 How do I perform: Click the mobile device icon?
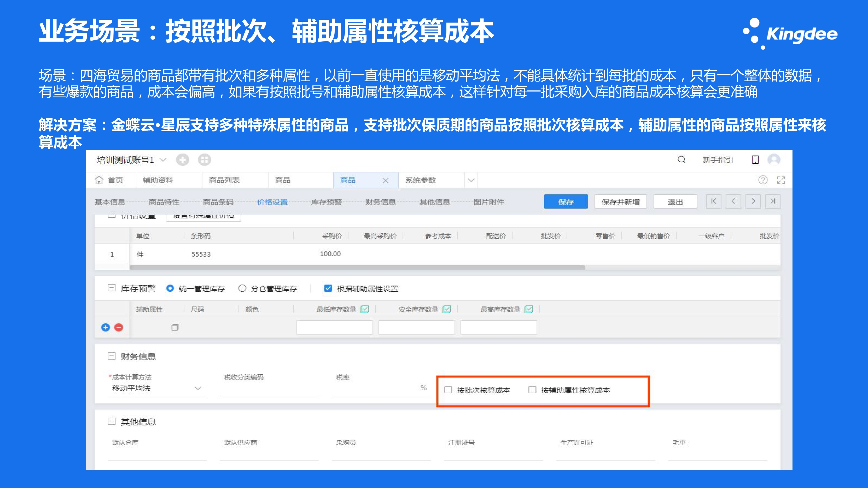pyautogui.click(x=755, y=159)
